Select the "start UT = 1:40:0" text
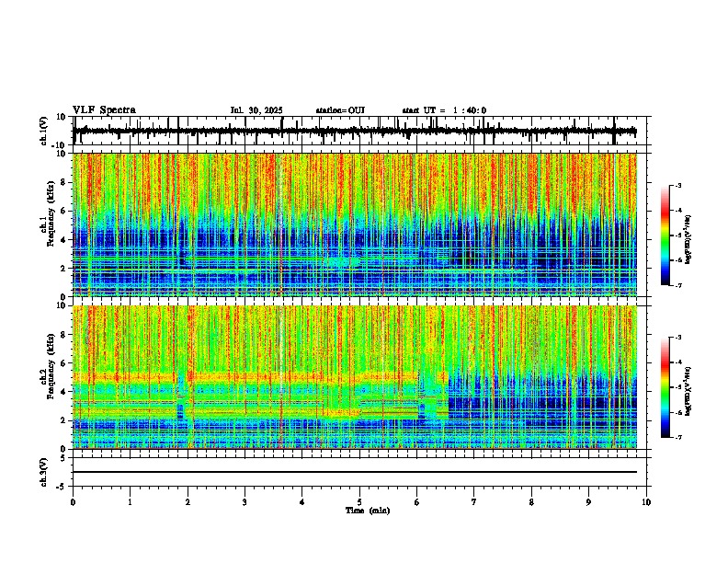Viewport: 728px width, 563px height. [444, 110]
